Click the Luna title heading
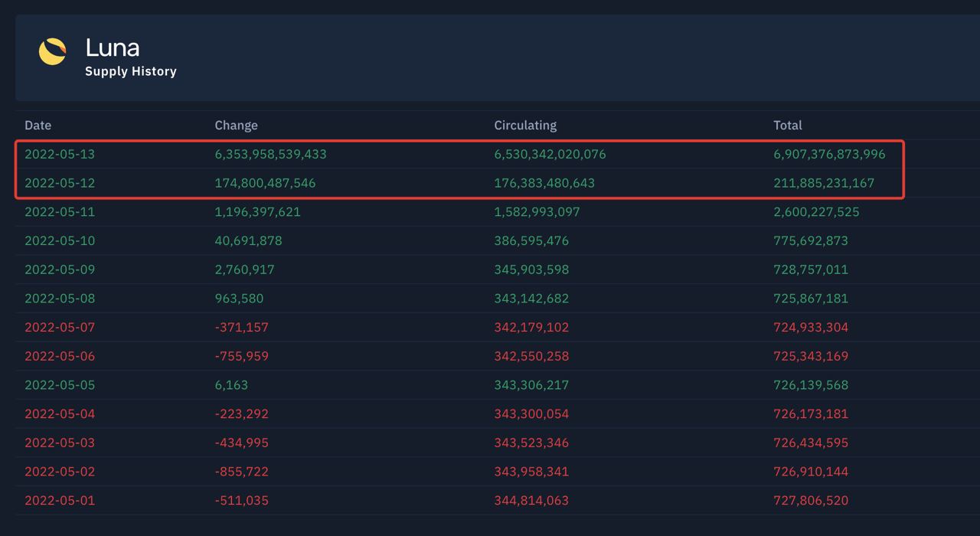Screen dimensions: 980x536 [x=113, y=47]
